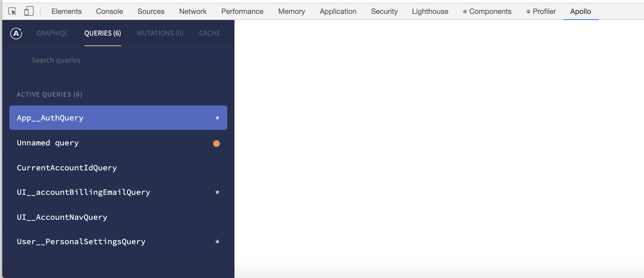Select the UI__accountBillingEmailQuery query
Screen dimensions: 644x278
pyautogui.click(x=83, y=192)
